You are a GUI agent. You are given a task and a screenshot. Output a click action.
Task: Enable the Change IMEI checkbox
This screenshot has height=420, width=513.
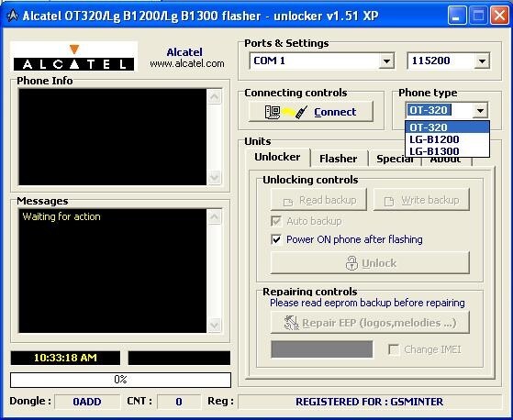pos(394,349)
